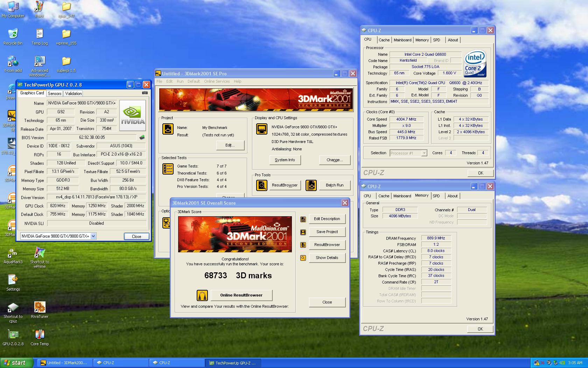Click Show Details button in score dialog
This screenshot has width=588, height=368.
tap(327, 258)
